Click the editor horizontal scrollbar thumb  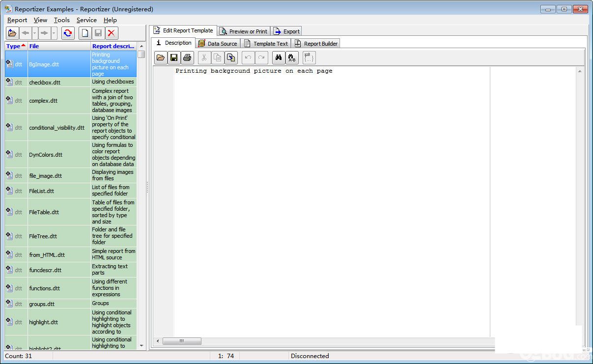coord(182,341)
